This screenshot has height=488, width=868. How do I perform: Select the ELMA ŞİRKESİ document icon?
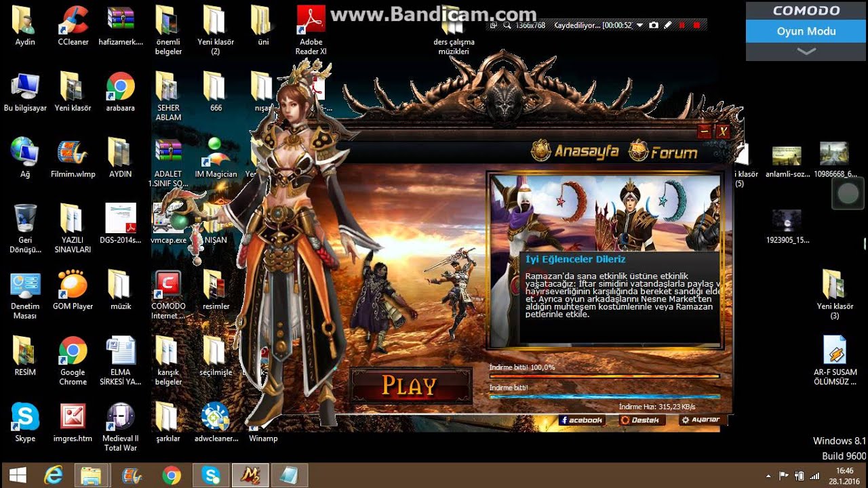click(121, 361)
